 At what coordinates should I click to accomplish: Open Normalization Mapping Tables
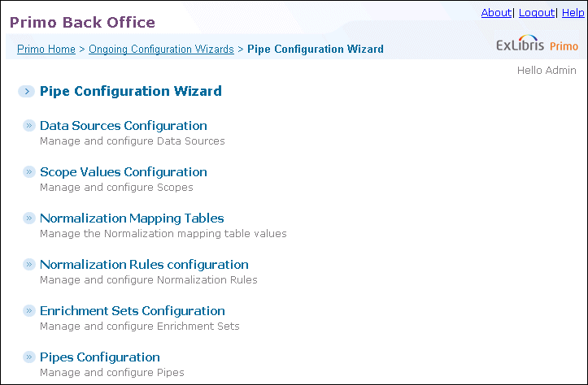pos(132,218)
